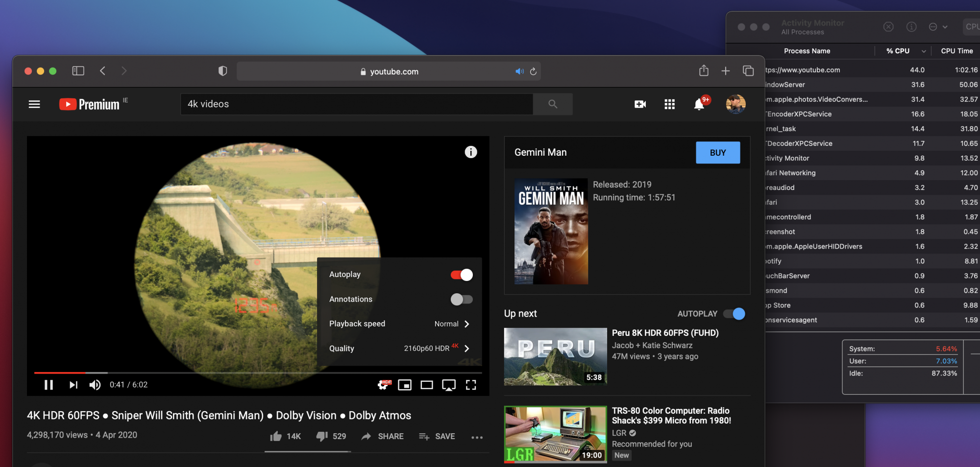Screen dimensions: 980x467
Task: Click the YouTube search field
Action: click(x=357, y=104)
